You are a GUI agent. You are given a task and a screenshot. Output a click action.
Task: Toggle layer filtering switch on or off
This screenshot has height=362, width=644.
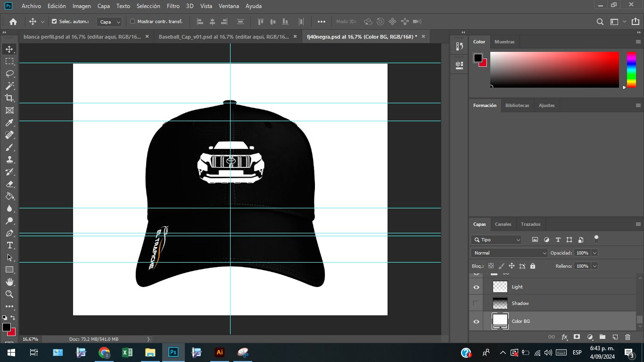coord(596,239)
